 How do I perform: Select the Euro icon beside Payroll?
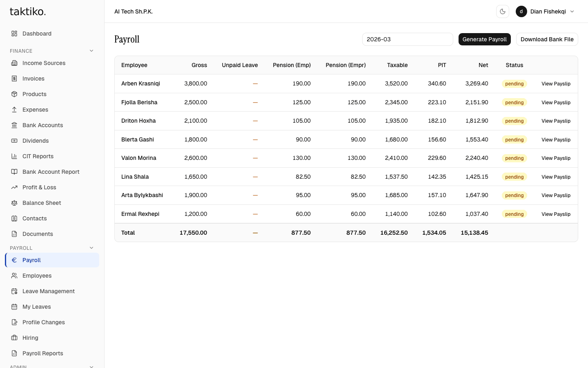(15, 260)
